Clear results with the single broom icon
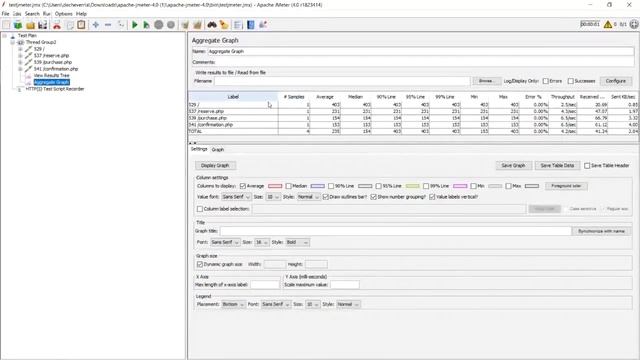 [185, 25]
